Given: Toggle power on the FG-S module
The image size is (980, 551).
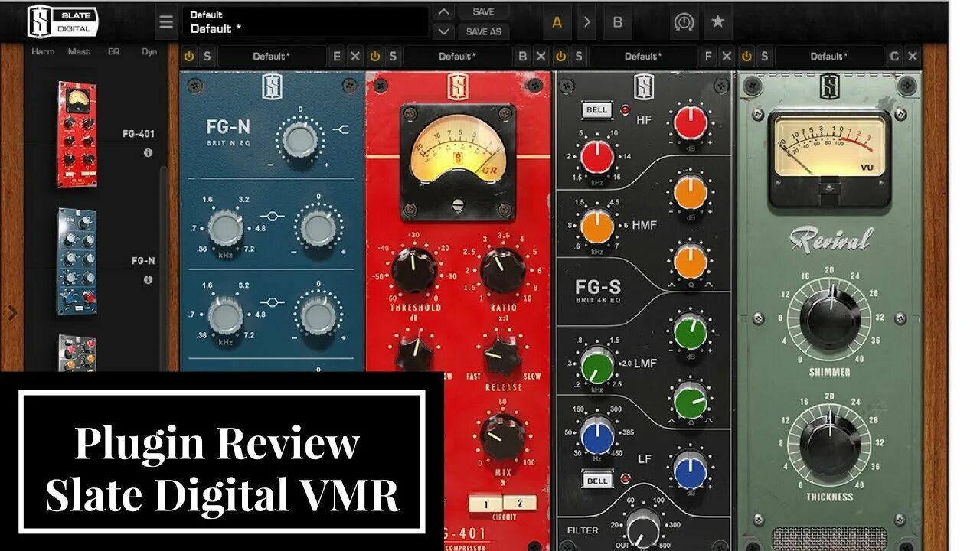Looking at the screenshot, I should pyautogui.click(x=560, y=56).
